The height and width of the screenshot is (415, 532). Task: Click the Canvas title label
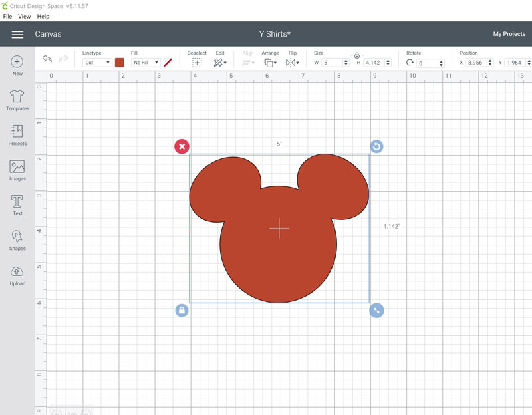(48, 34)
